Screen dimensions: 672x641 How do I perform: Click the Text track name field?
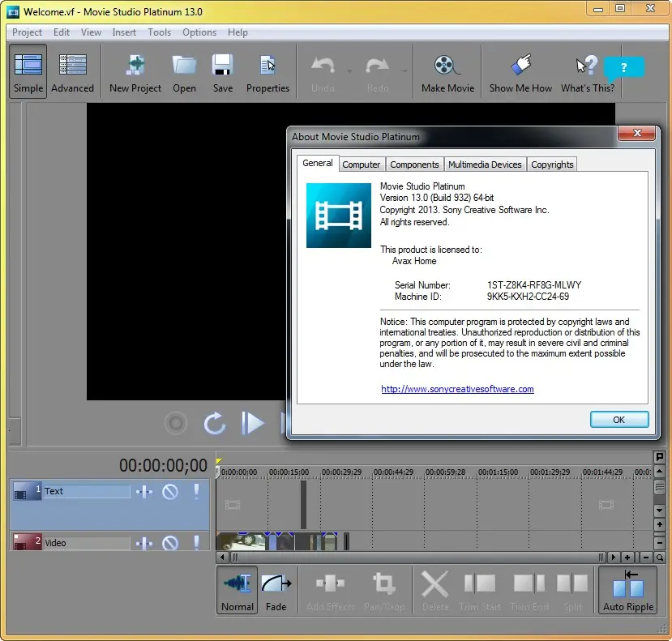click(x=87, y=491)
